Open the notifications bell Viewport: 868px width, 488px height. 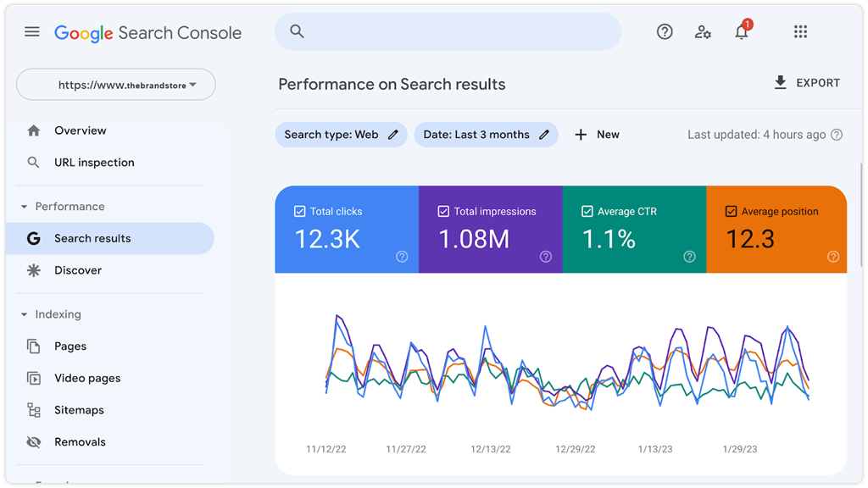point(742,32)
